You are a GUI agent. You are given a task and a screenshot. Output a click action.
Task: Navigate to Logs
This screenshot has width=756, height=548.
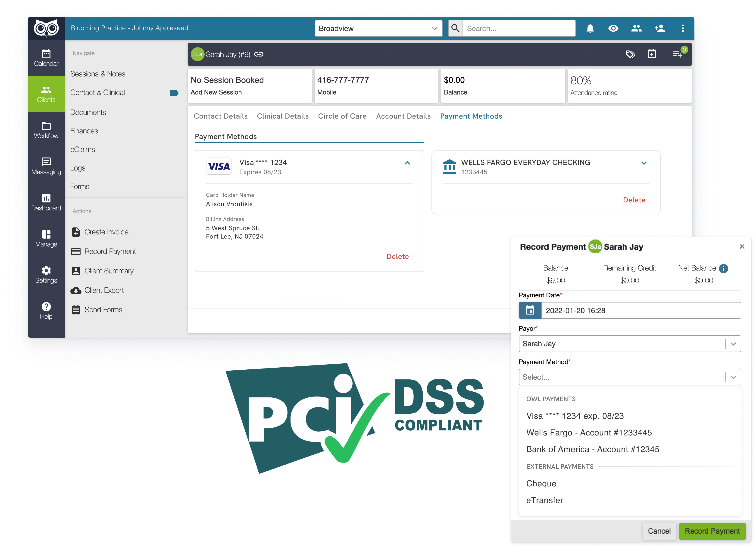tap(78, 168)
